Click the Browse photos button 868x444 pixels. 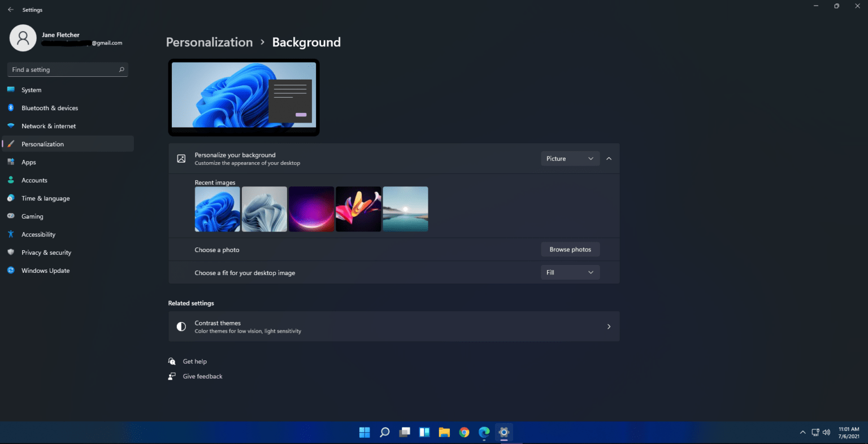click(570, 249)
